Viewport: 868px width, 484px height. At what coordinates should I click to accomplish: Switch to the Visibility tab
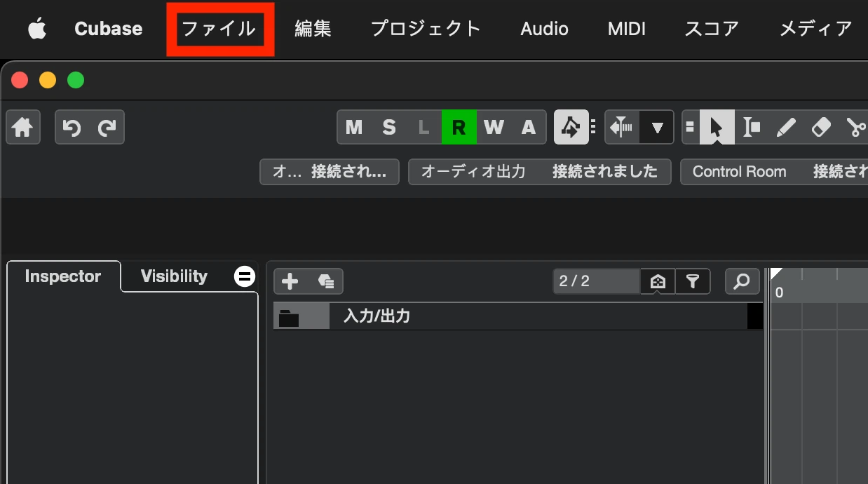[174, 276]
